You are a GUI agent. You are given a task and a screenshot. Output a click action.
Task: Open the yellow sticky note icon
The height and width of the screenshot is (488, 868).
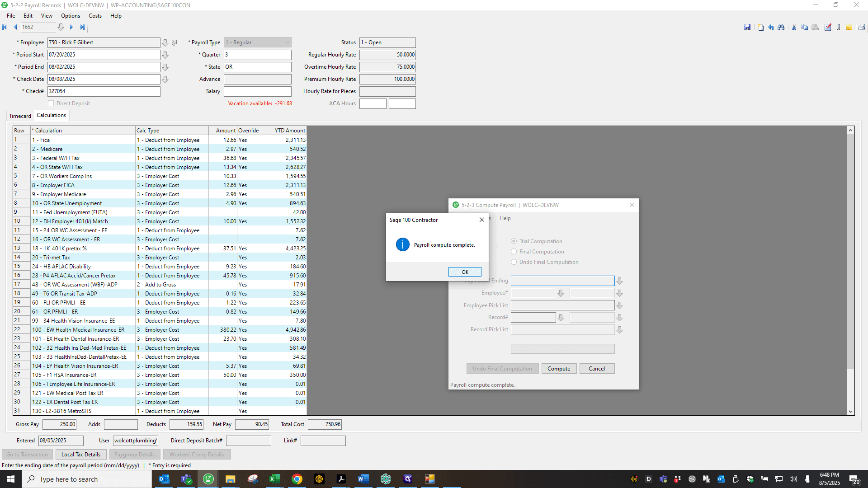(849, 28)
